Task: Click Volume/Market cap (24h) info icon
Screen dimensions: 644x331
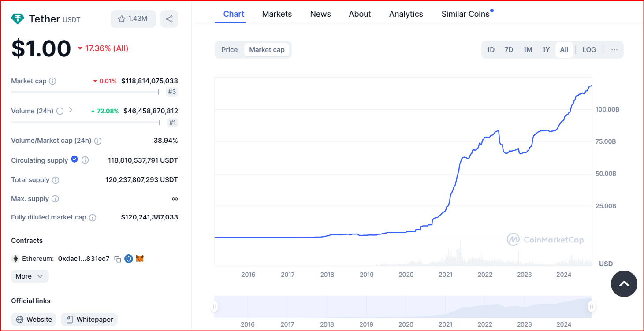Action: click(x=98, y=141)
